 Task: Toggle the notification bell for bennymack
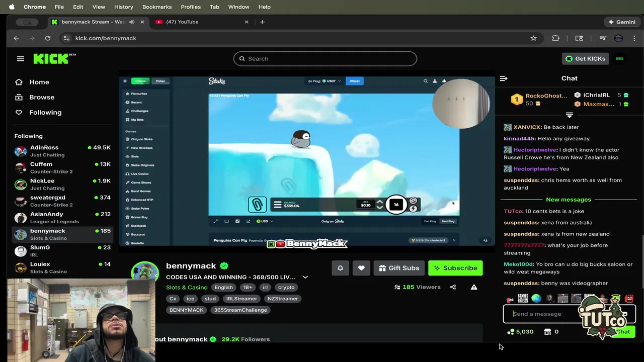click(340, 268)
